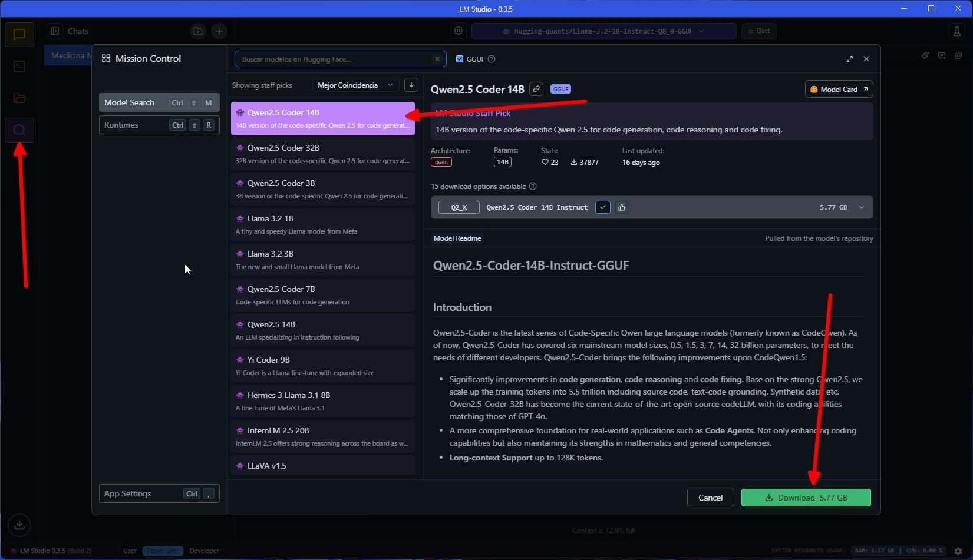This screenshot has width=973, height=560.
Task: Click the GGUF badge beside model title
Action: point(560,89)
